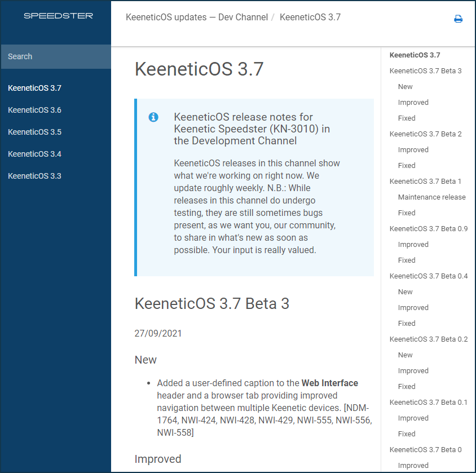Jump to KeeneticOS 3.7 Beta 0.1 in contents
Viewport: 476px width, 473px height.
pos(428,402)
